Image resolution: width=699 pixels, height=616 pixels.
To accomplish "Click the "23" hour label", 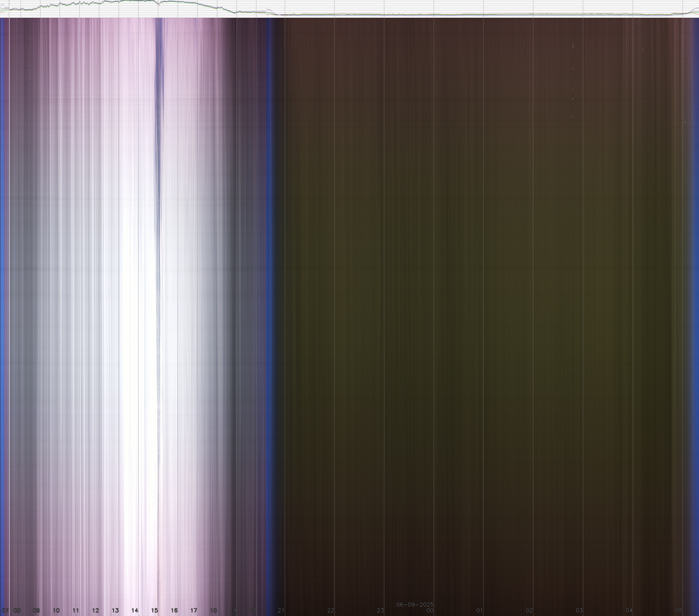I will [381, 610].
